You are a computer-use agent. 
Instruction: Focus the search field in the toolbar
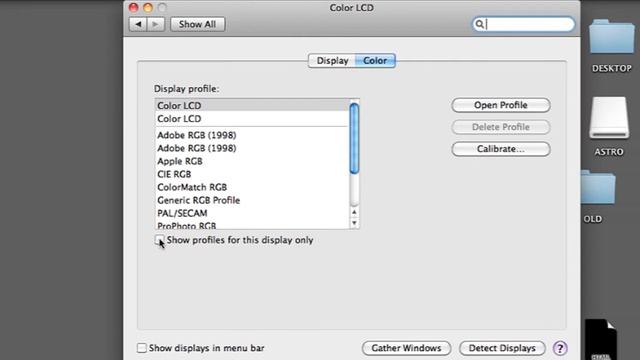click(524, 24)
